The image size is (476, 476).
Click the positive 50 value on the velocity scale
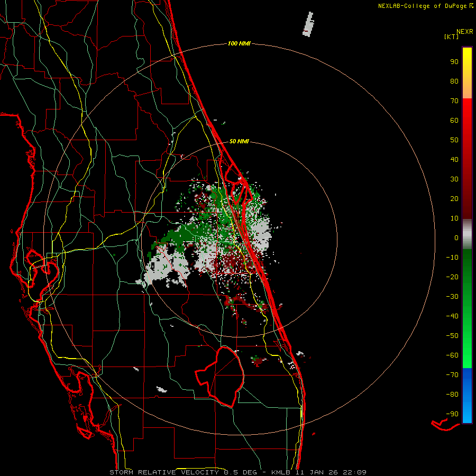(454, 140)
